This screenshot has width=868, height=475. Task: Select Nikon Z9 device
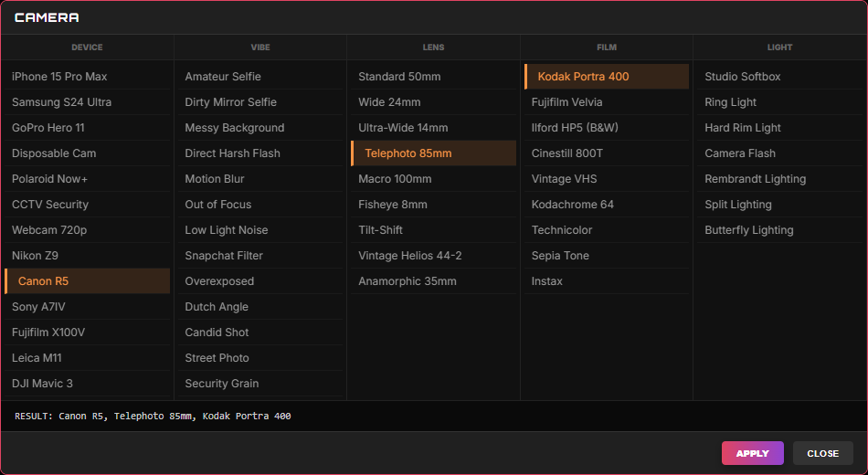tap(87, 255)
